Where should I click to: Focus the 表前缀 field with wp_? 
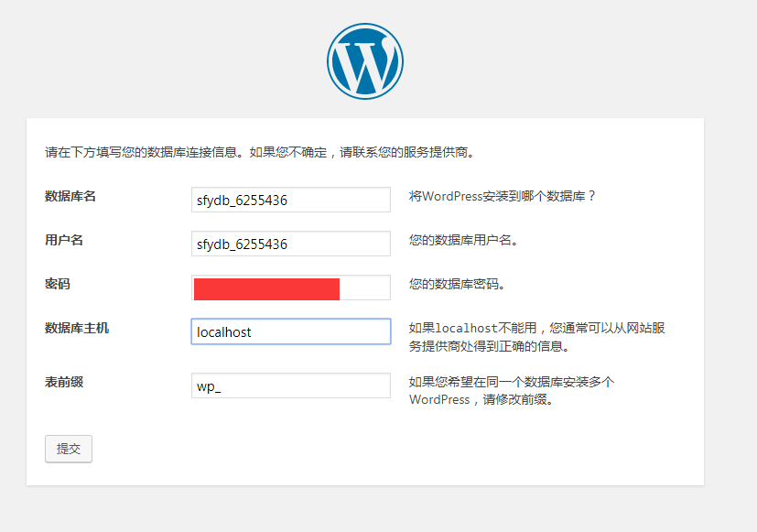[291, 385]
